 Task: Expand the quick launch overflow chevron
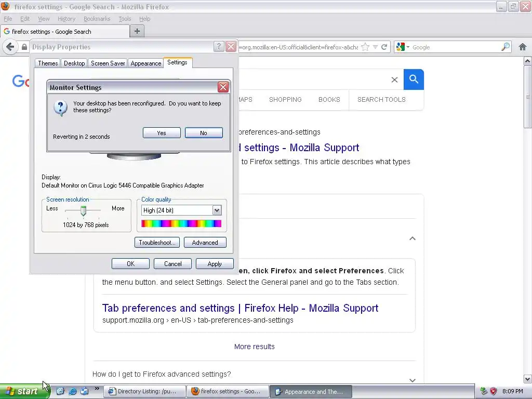(x=97, y=389)
